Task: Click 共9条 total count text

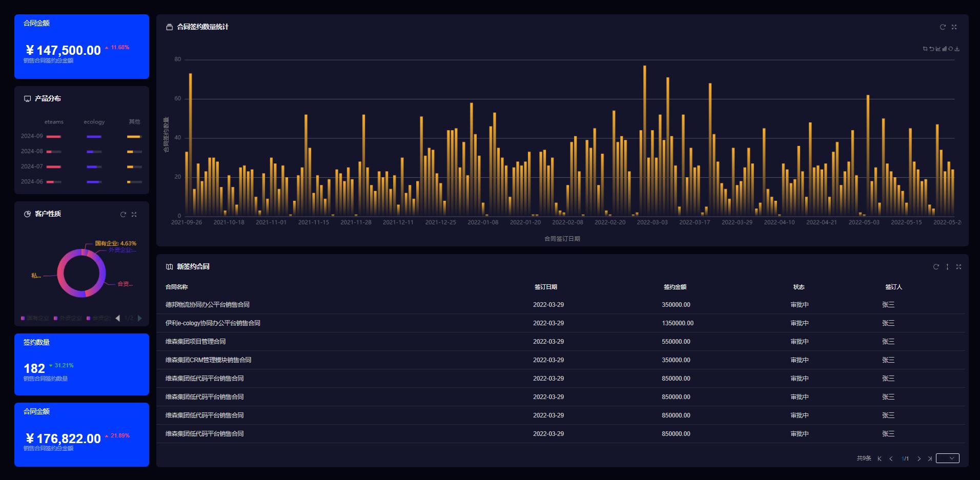Action: (864, 458)
